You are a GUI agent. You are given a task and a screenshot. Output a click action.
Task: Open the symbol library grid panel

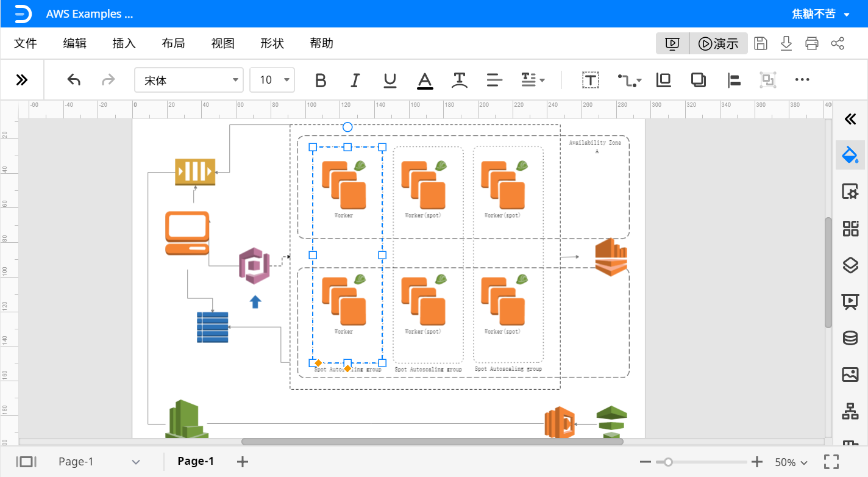[x=850, y=229]
